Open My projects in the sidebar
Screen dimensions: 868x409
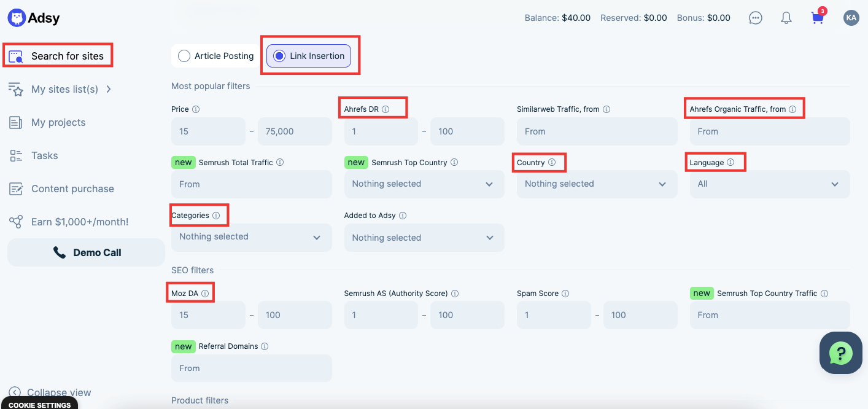58,122
